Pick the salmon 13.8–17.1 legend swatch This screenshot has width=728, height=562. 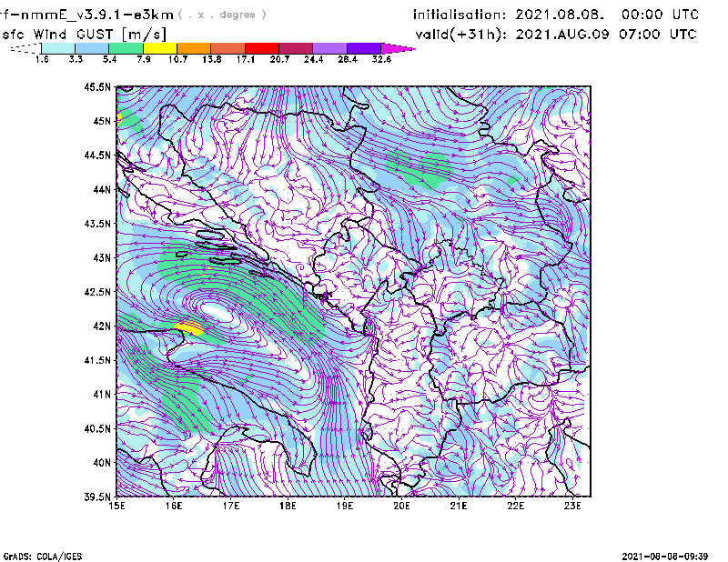(228, 48)
